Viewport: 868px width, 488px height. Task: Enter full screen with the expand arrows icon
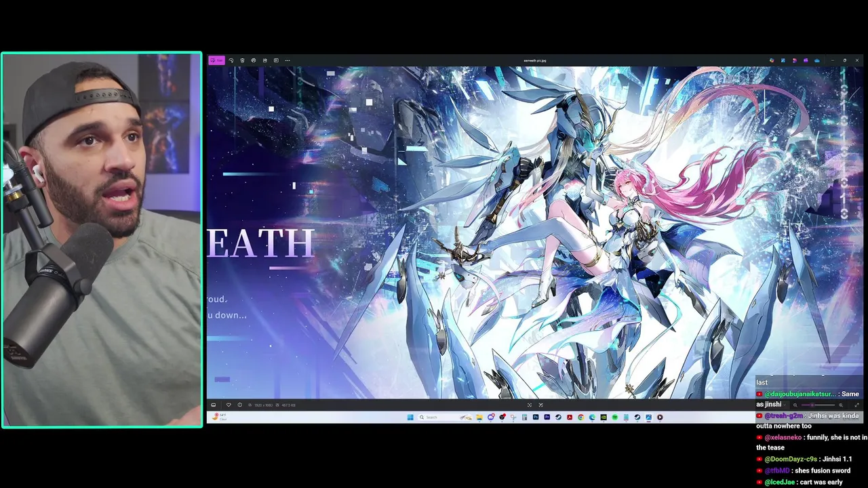[856, 405]
